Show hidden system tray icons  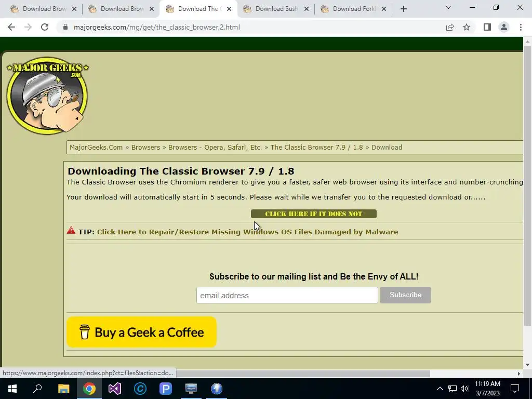440,389
